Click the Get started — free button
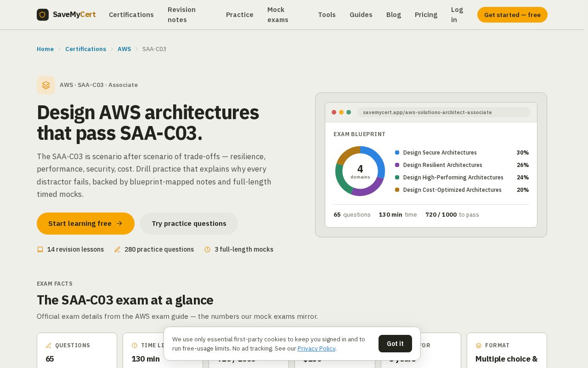 pos(512,15)
